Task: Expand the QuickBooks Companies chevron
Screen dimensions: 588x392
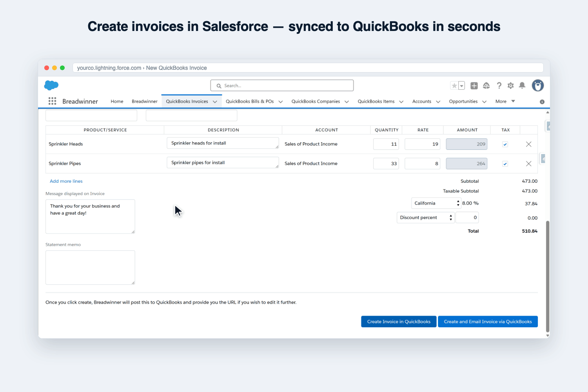Action: click(347, 102)
